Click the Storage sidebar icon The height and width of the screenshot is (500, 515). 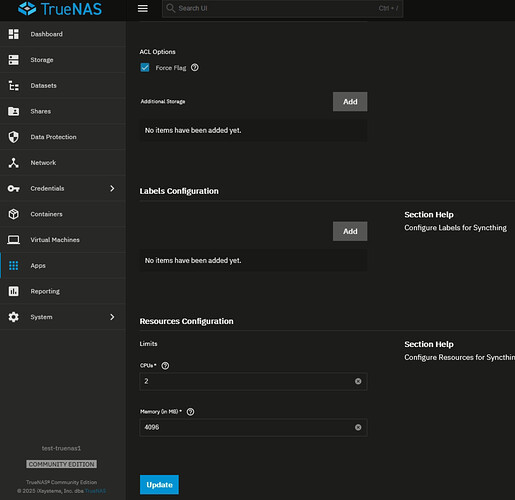pos(14,60)
